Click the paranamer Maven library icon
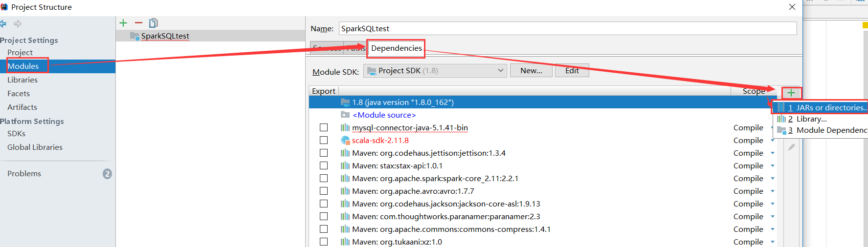The width and height of the screenshot is (868, 247). (x=345, y=216)
